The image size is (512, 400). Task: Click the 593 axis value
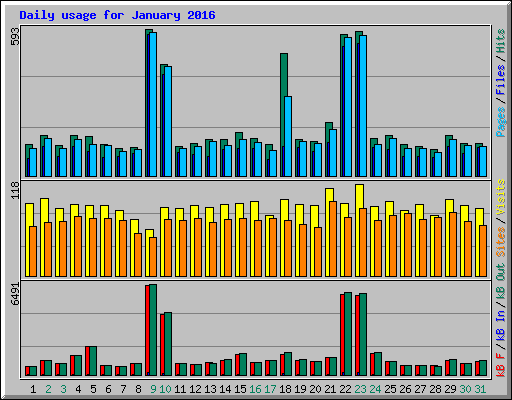[x=15, y=36]
